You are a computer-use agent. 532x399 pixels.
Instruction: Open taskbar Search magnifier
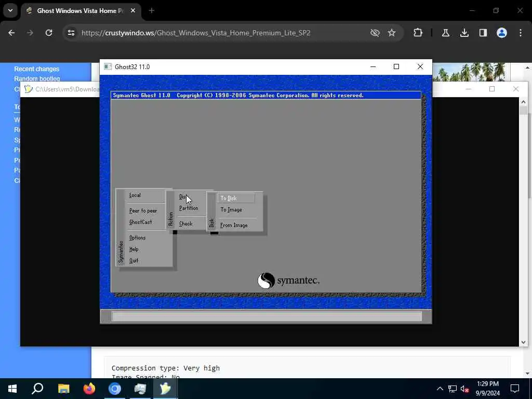coord(37,389)
